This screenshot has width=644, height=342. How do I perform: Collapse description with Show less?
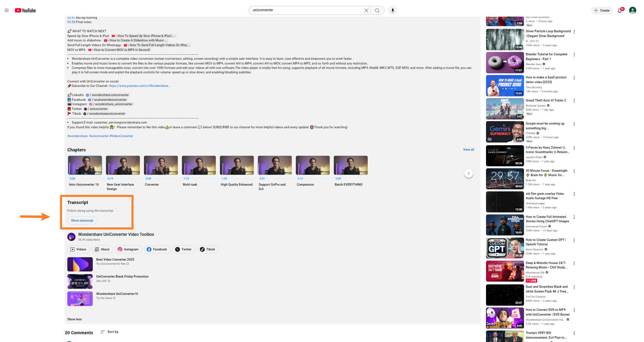pos(74,319)
